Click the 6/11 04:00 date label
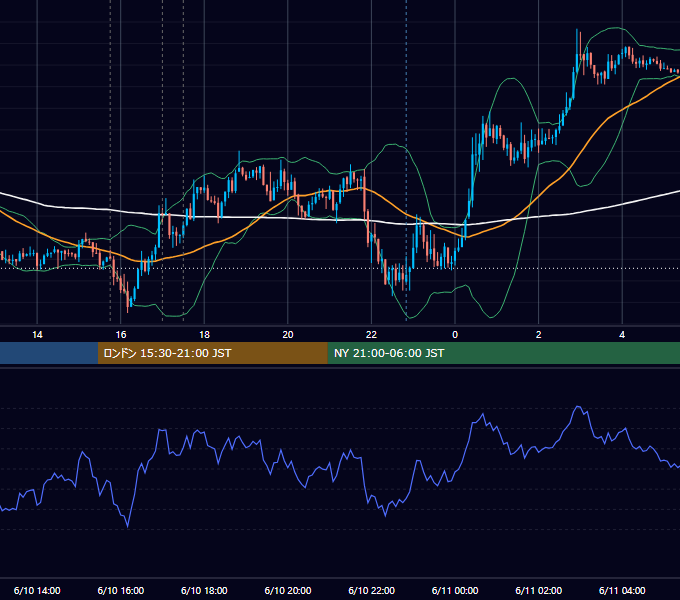680x600 pixels. [x=622, y=590]
